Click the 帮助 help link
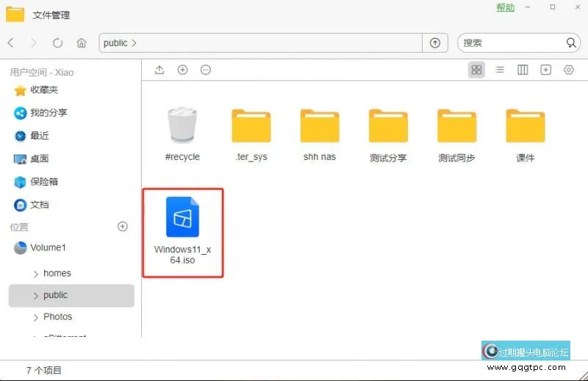This screenshot has width=588, height=381. click(x=505, y=7)
